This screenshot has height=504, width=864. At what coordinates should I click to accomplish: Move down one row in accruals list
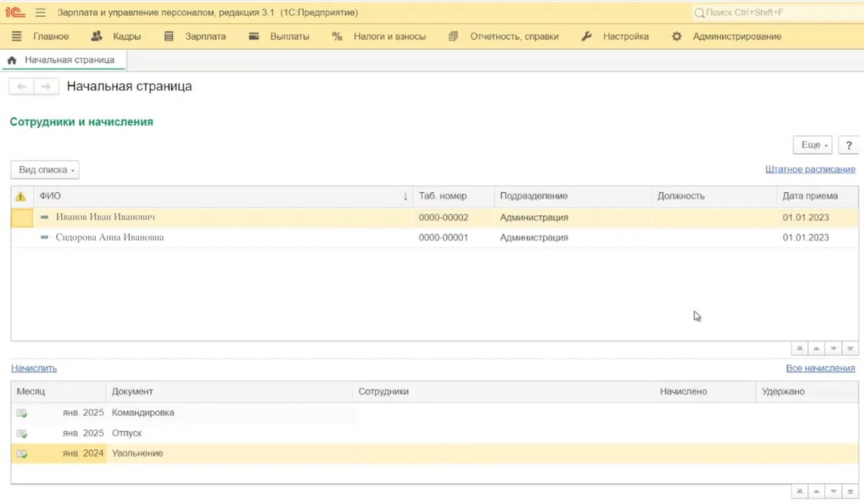[834, 492]
